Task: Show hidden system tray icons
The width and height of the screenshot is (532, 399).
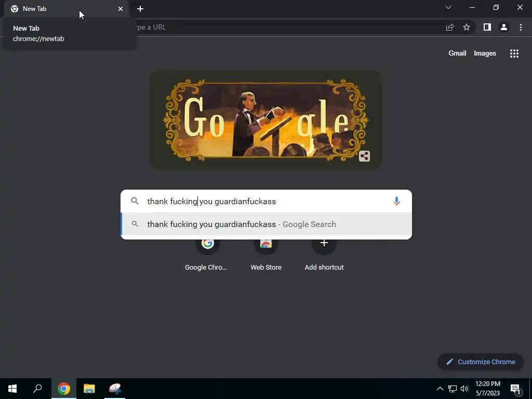Action: tap(440, 389)
